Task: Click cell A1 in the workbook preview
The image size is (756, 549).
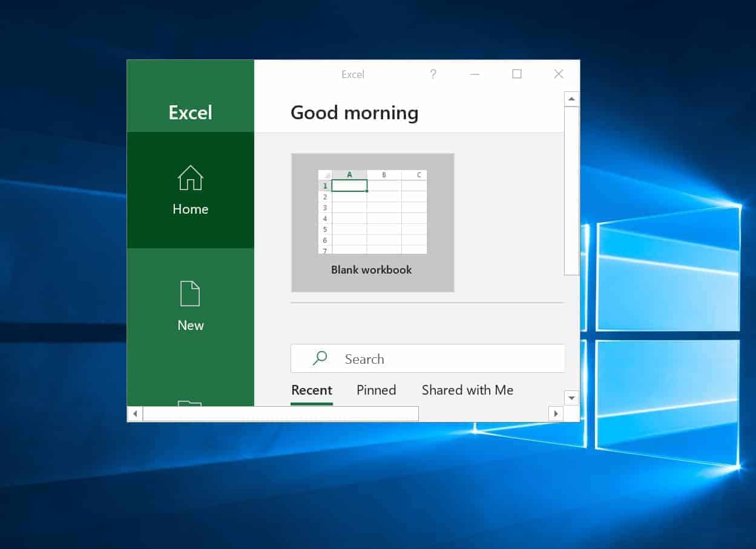Action: click(349, 185)
